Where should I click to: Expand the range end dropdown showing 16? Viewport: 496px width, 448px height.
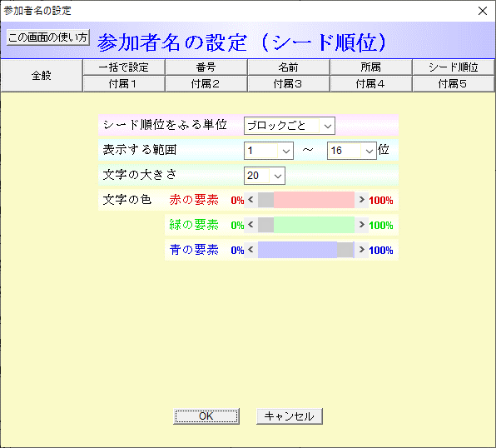[352, 151]
